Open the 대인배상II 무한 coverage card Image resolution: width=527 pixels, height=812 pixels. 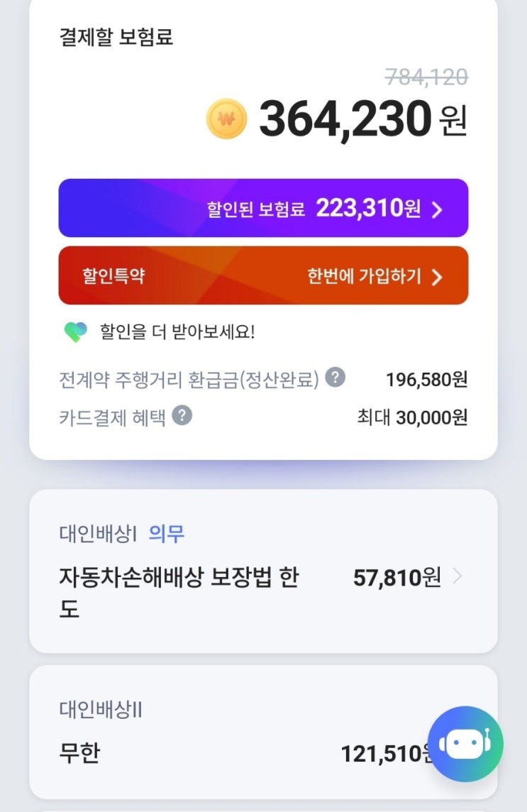(213, 733)
